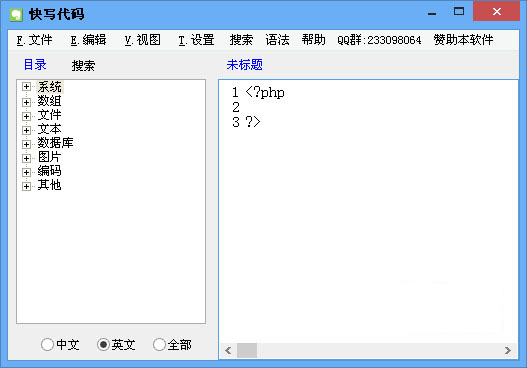Select the 数组 tree item label
The image size is (527, 368).
[49, 101]
